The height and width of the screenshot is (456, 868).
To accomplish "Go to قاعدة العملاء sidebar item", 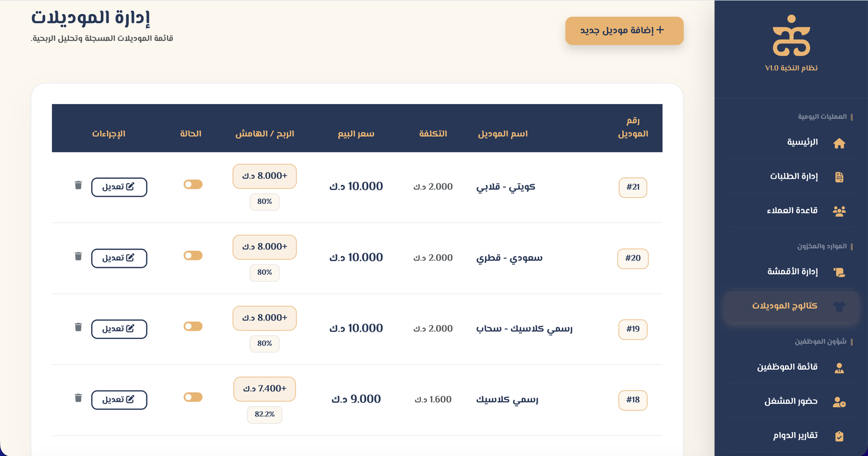I will tap(792, 210).
